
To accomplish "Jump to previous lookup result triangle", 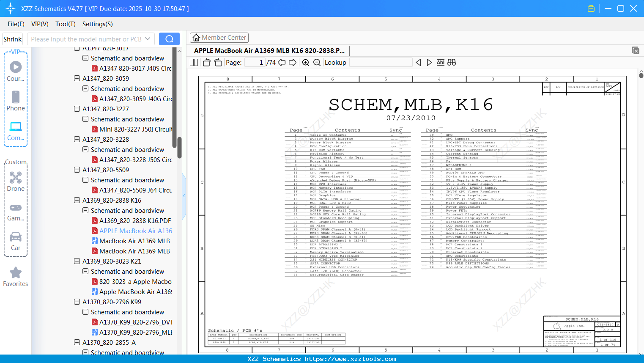I will click(x=418, y=63).
